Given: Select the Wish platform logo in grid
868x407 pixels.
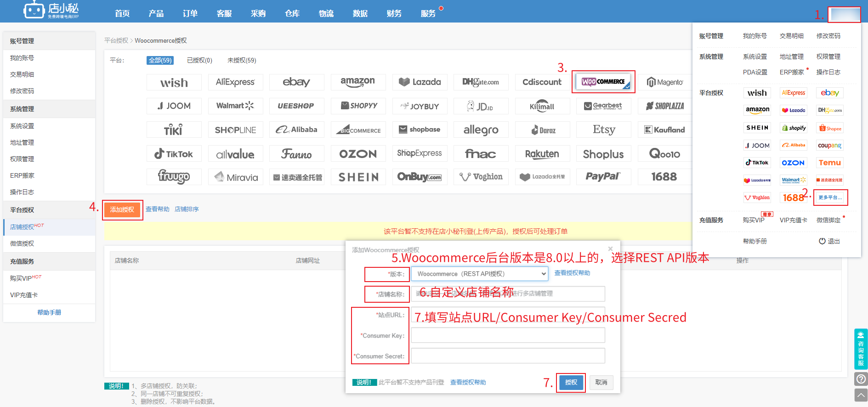Looking at the screenshot, I should pyautogui.click(x=174, y=82).
